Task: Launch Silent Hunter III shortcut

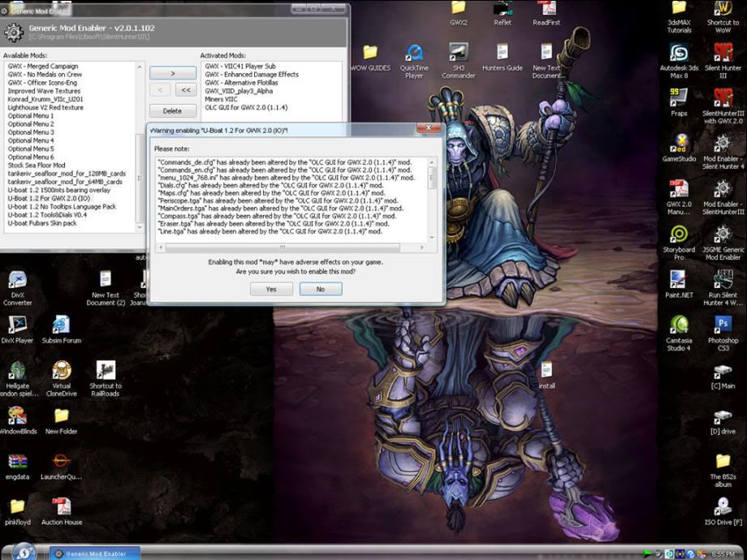Action: 723,62
